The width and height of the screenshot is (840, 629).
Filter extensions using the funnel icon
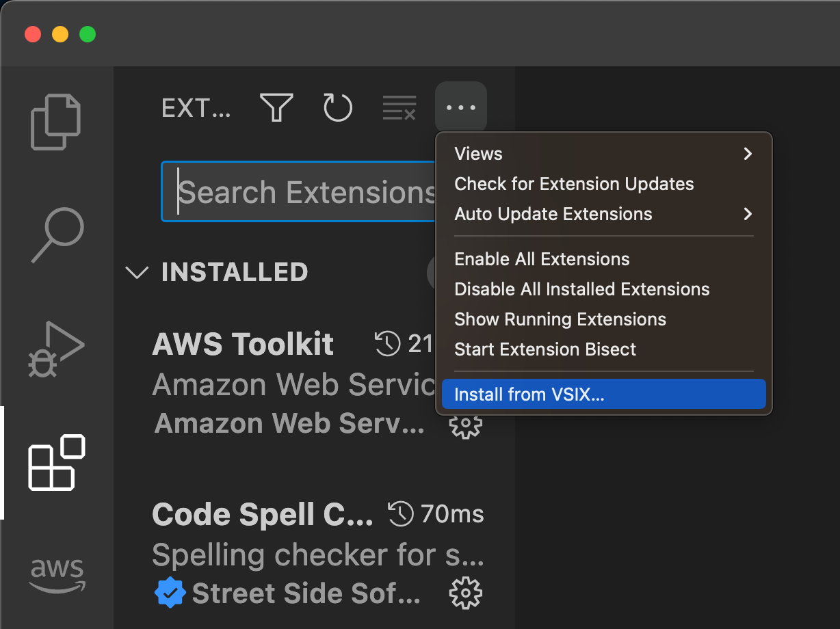pos(276,107)
